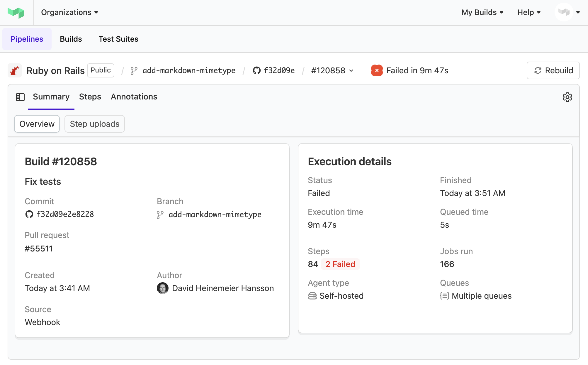
Task: Open pull request #55511
Action: [39, 249]
